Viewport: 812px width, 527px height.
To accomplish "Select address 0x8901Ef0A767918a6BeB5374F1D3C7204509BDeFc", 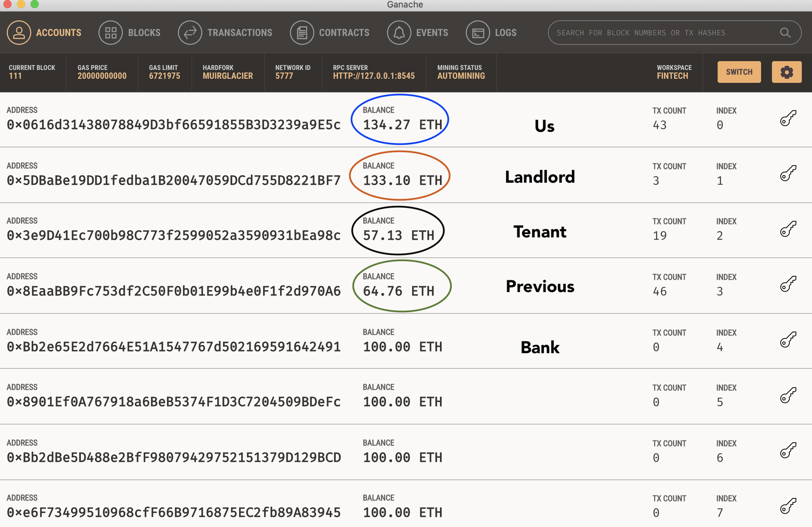I will click(x=174, y=402).
